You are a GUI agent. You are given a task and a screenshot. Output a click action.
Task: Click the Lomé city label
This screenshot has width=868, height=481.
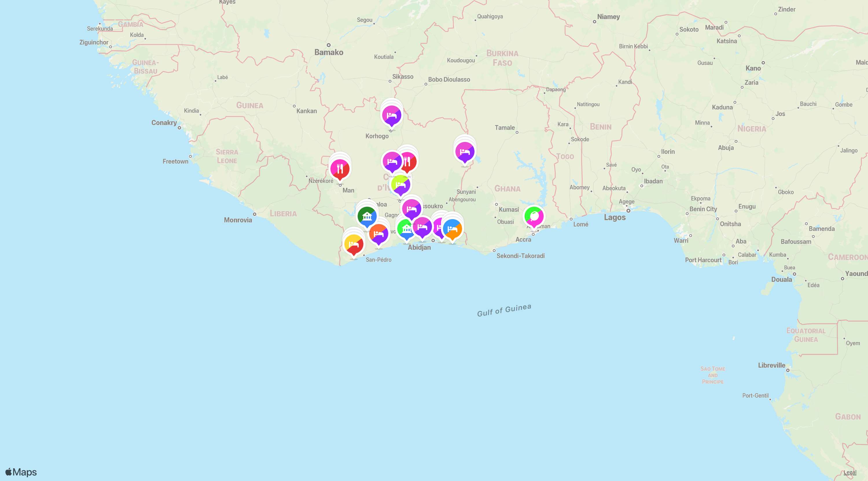click(x=581, y=224)
